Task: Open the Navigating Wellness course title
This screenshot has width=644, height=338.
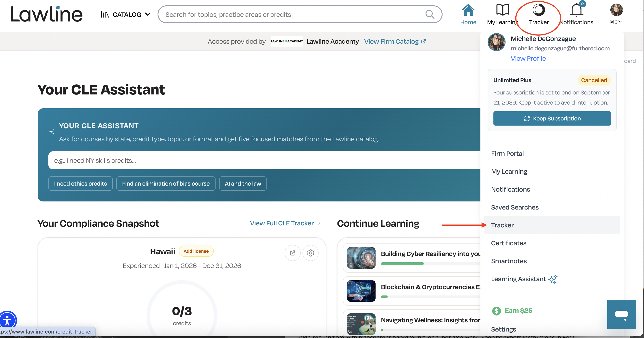Action: pyautogui.click(x=430, y=320)
